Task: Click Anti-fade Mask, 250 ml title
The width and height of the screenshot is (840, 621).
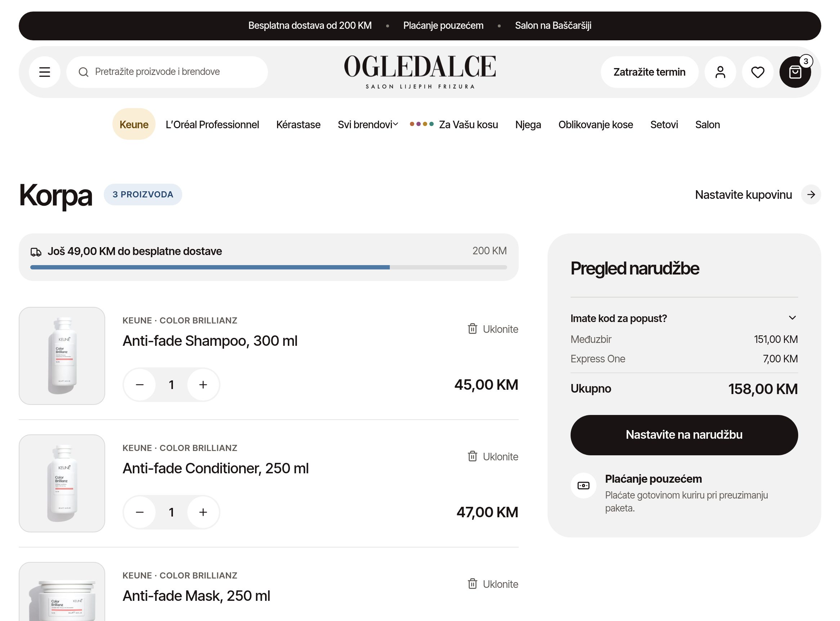Action: 196,595
